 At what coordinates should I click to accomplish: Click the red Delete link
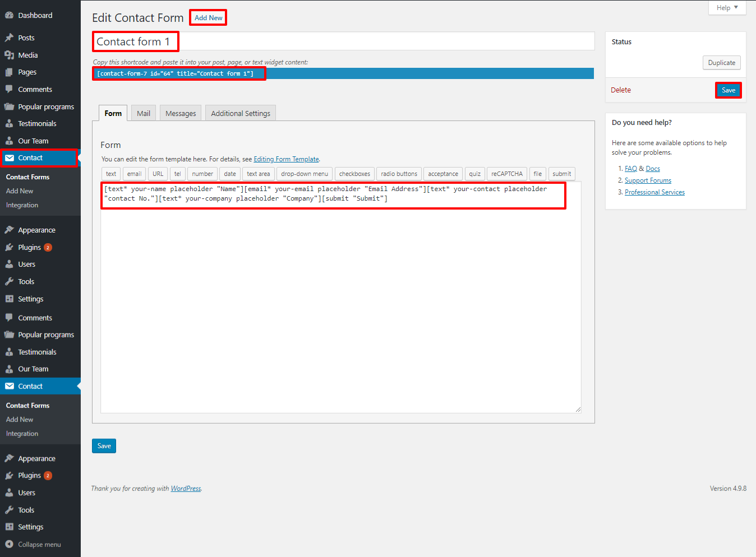click(x=621, y=90)
